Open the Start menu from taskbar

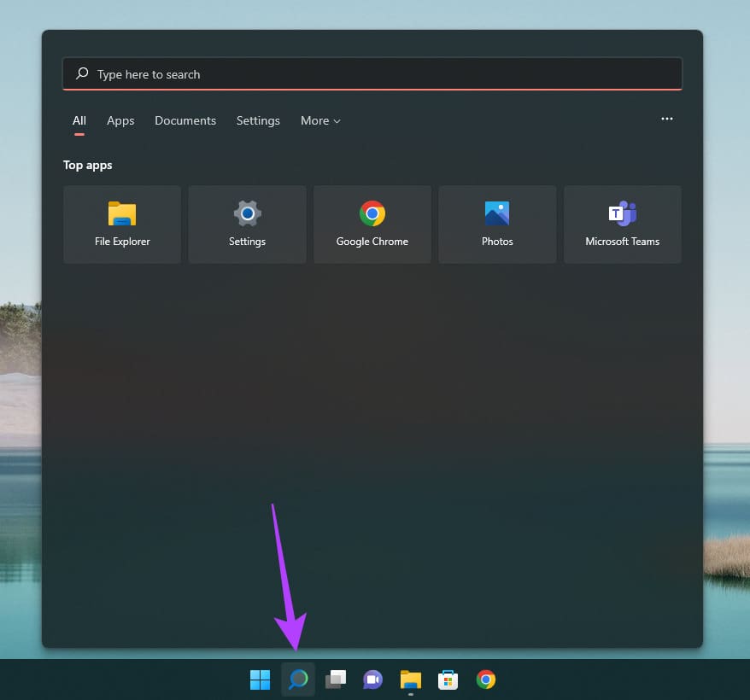(260, 680)
